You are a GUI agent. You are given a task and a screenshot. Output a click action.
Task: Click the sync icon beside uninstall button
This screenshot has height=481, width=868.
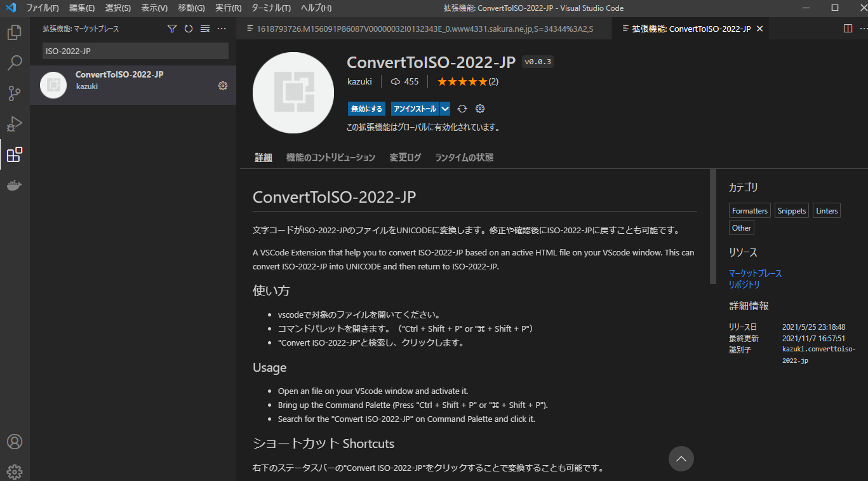point(462,109)
